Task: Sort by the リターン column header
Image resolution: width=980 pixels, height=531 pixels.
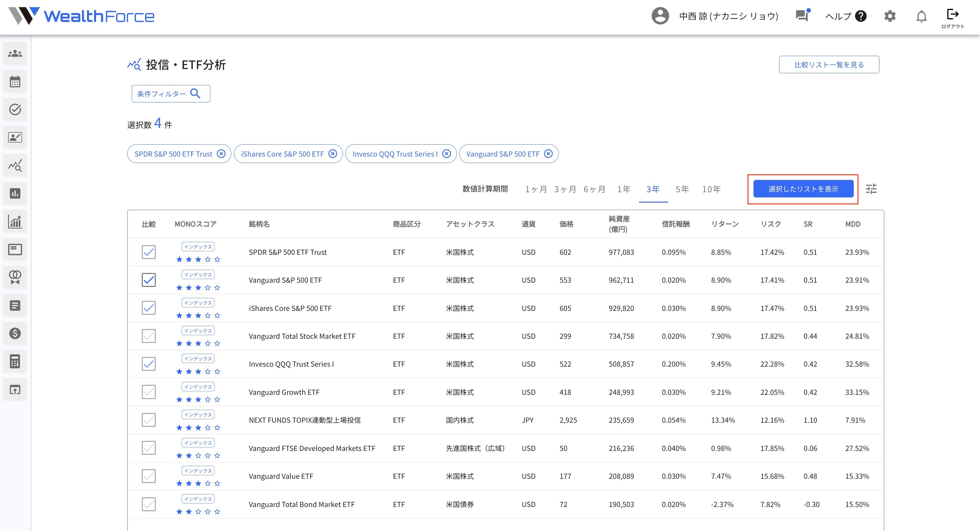Action: point(725,224)
